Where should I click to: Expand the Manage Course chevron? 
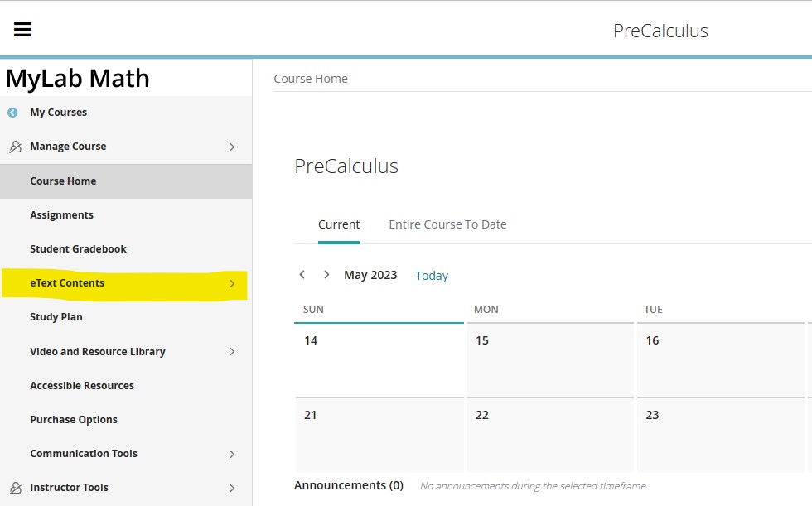tap(232, 147)
